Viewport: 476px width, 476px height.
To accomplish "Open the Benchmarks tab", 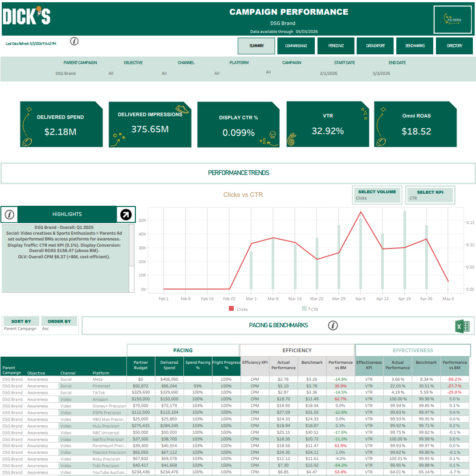I will [415, 46].
